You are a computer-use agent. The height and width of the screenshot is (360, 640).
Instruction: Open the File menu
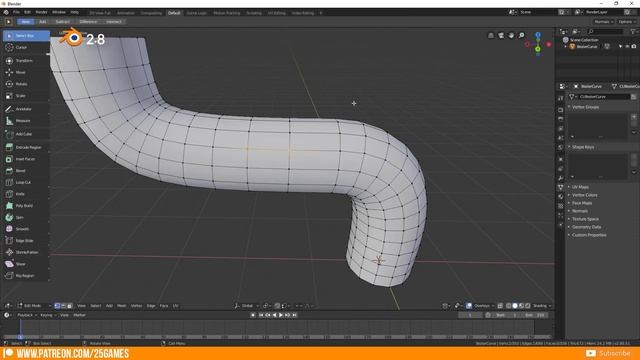pyautogui.click(x=16, y=13)
